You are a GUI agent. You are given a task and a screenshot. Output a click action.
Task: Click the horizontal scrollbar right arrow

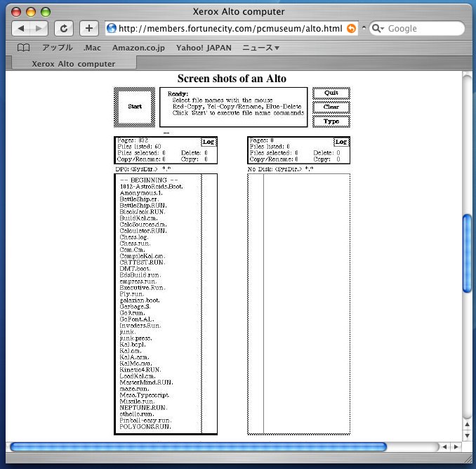(456, 447)
